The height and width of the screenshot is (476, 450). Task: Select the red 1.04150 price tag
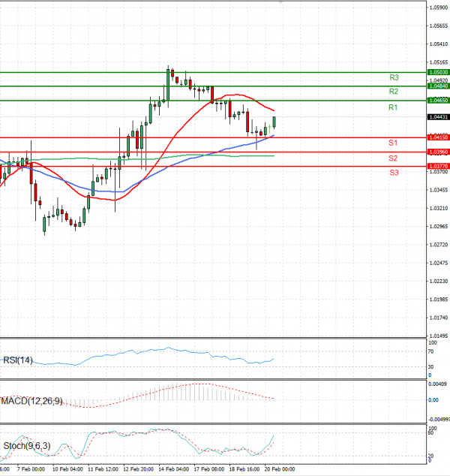point(438,137)
